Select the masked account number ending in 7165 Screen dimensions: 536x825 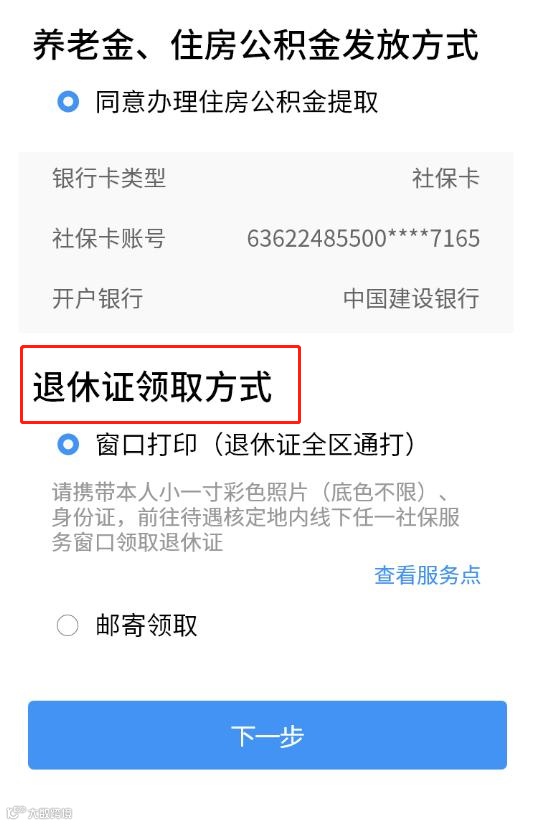363,238
